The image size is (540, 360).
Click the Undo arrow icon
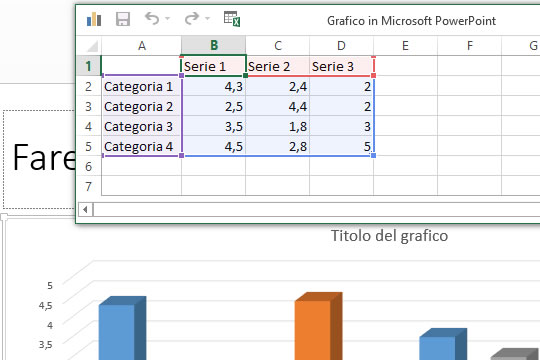(152, 18)
